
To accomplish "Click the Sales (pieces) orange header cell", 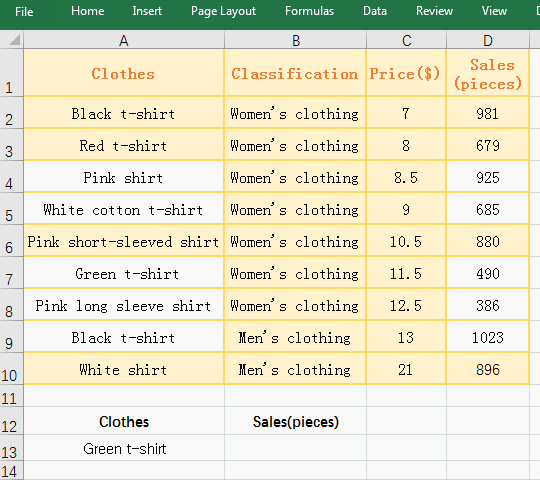I will point(488,73).
